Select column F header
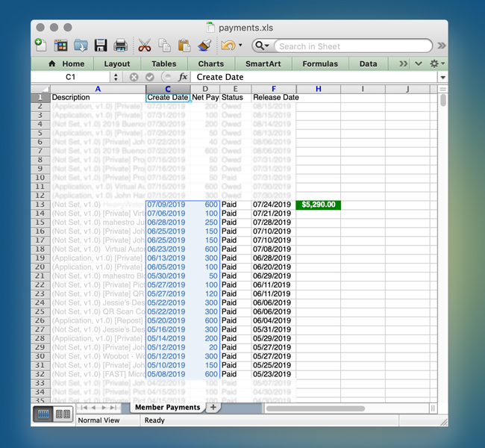Screen dimensions: 485x448 tap(273, 89)
